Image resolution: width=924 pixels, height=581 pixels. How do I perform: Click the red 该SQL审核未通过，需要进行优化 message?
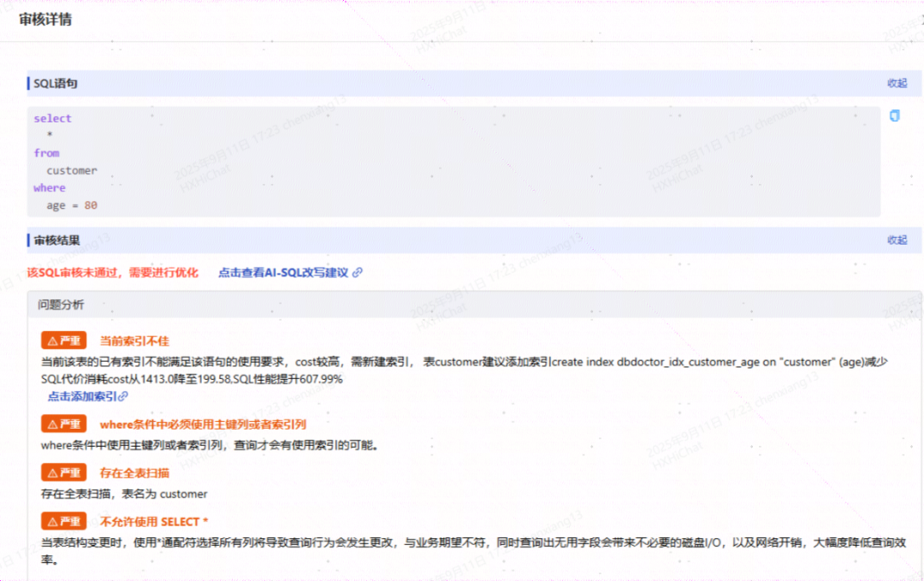tap(113, 272)
